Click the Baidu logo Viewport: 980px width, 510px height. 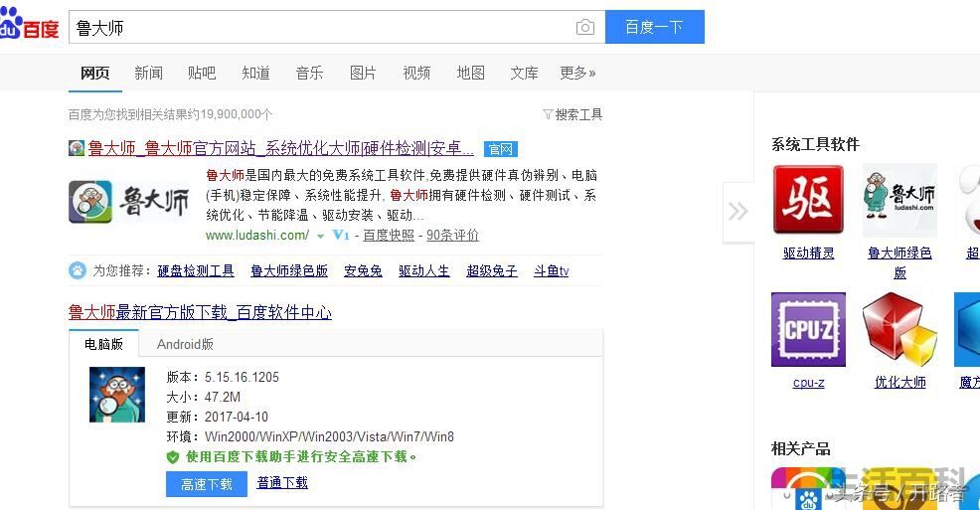click(x=29, y=24)
